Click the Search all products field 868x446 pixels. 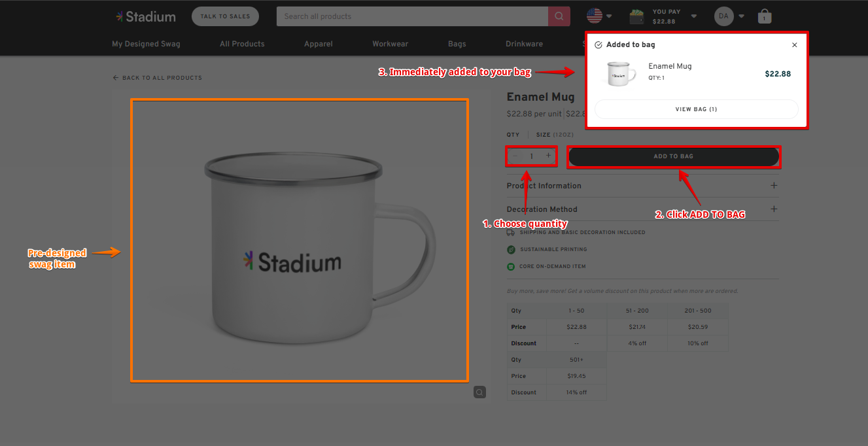[412, 16]
